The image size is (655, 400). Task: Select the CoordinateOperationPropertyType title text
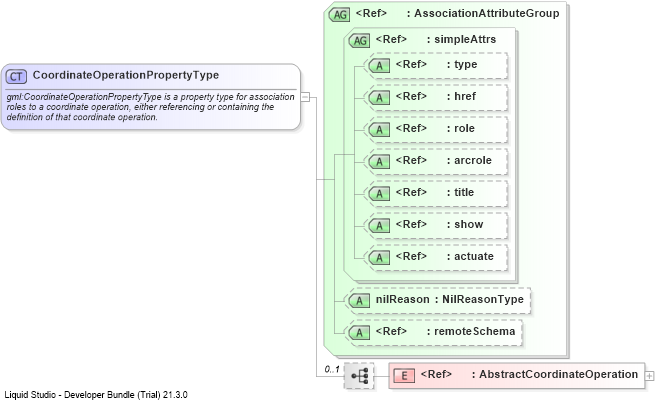126,75
